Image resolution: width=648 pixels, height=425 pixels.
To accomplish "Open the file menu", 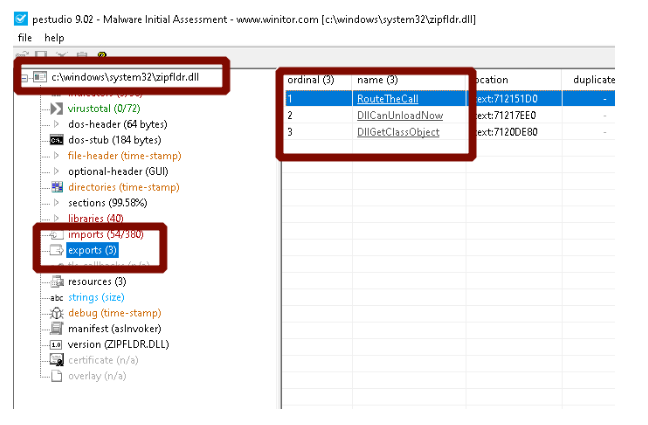I will pos(25,38).
